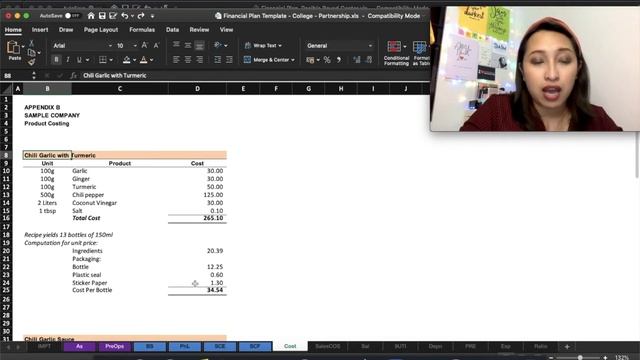
Task: Click the zoom slider handle
Action: [x=580, y=358]
